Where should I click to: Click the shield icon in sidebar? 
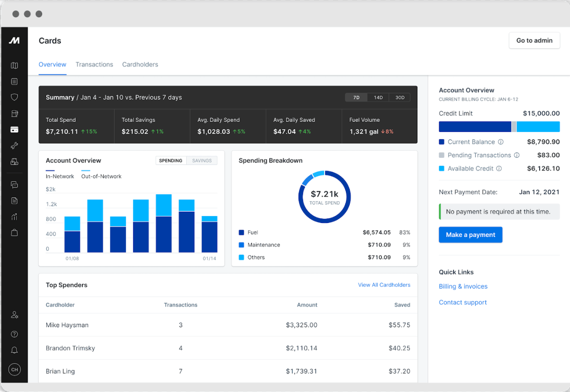tap(14, 97)
